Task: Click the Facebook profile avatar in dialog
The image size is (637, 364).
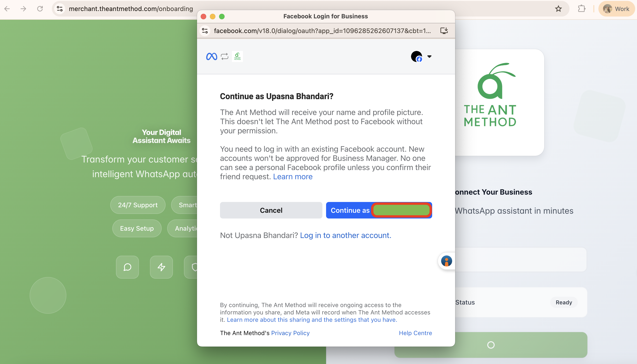Action: pyautogui.click(x=416, y=56)
